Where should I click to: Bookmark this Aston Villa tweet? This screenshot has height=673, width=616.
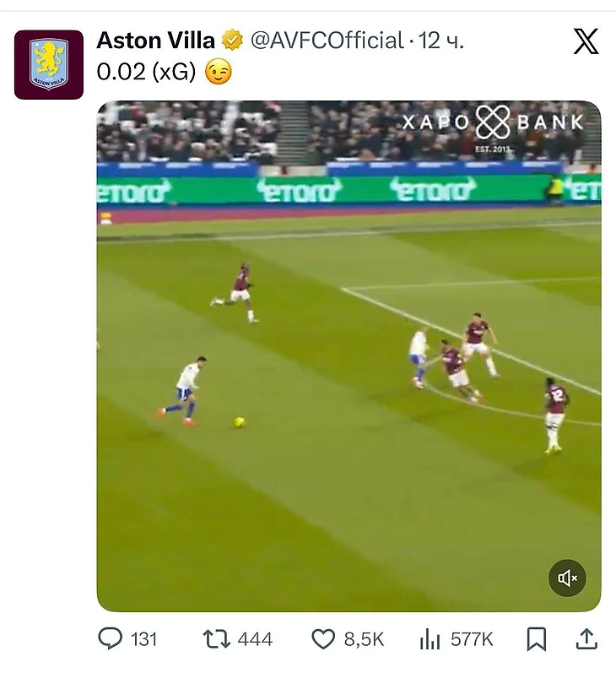(536, 639)
